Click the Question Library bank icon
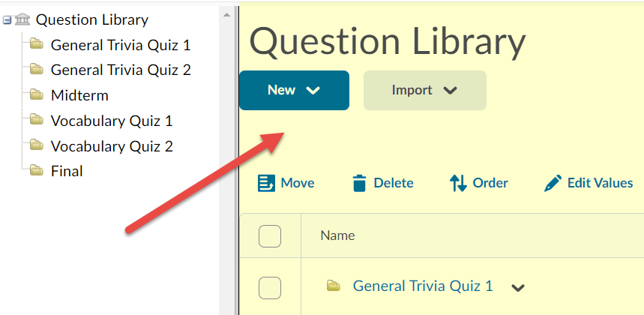 pyautogui.click(x=22, y=20)
